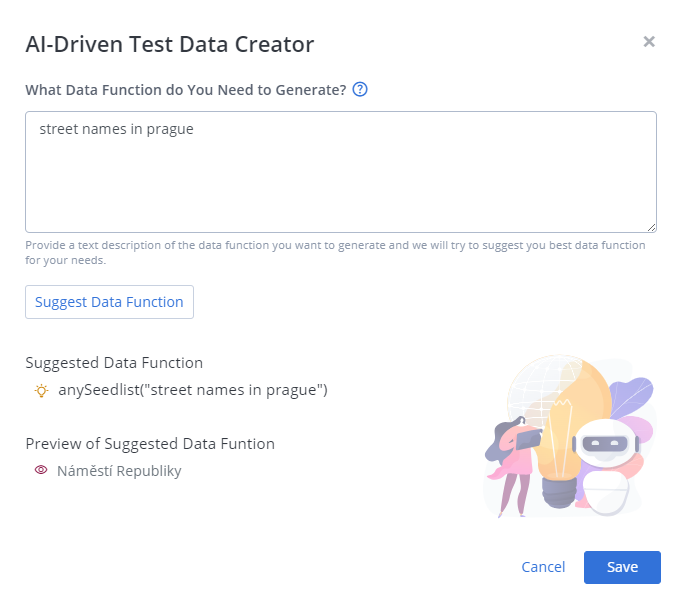The width and height of the screenshot is (684, 609).
Task: Click the robot illustration
Action: coord(603,455)
